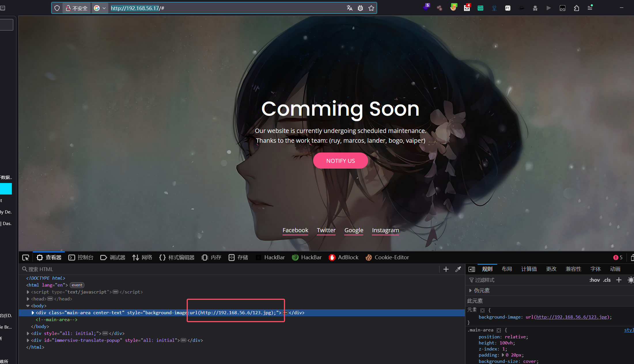
Task: Switch to the 内存 Memory tab
Action: point(211,258)
